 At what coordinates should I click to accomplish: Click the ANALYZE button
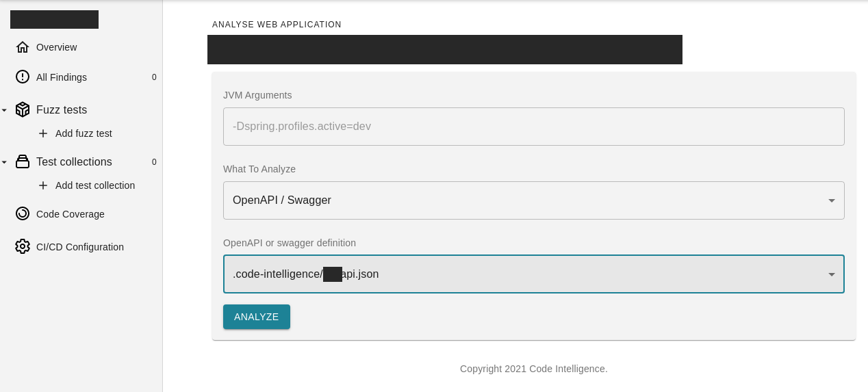tap(257, 317)
